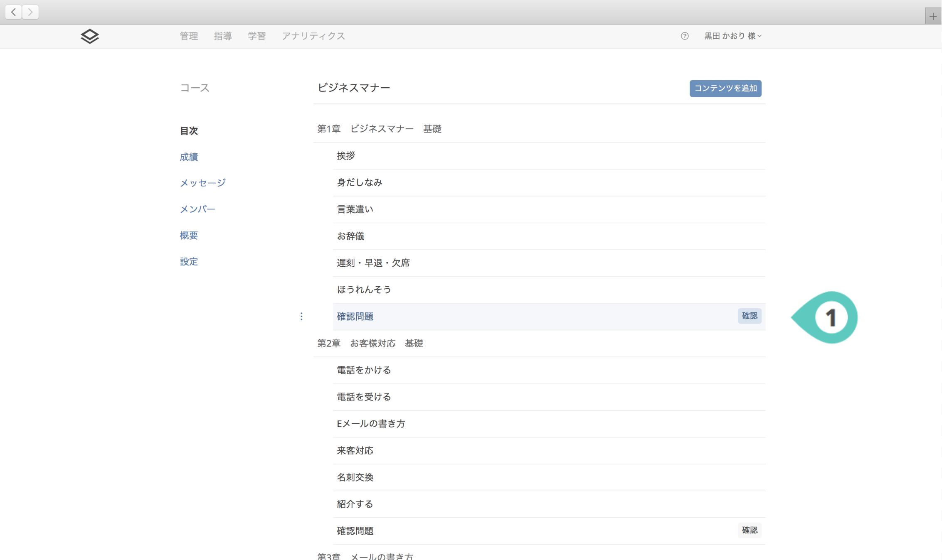Go back with the browser back arrow
This screenshot has width=942, height=560.
(14, 12)
